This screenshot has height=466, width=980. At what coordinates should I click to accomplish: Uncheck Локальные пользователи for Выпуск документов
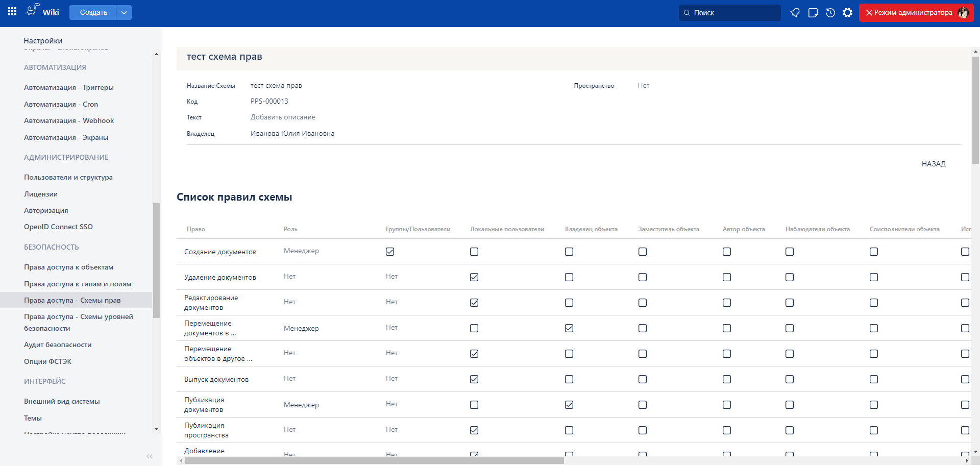point(474,379)
